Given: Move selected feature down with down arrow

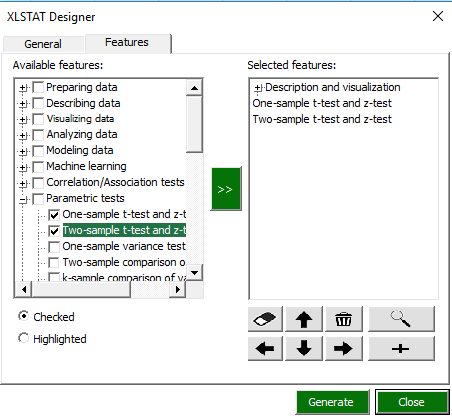Looking at the screenshot, I should coord(304,349).
